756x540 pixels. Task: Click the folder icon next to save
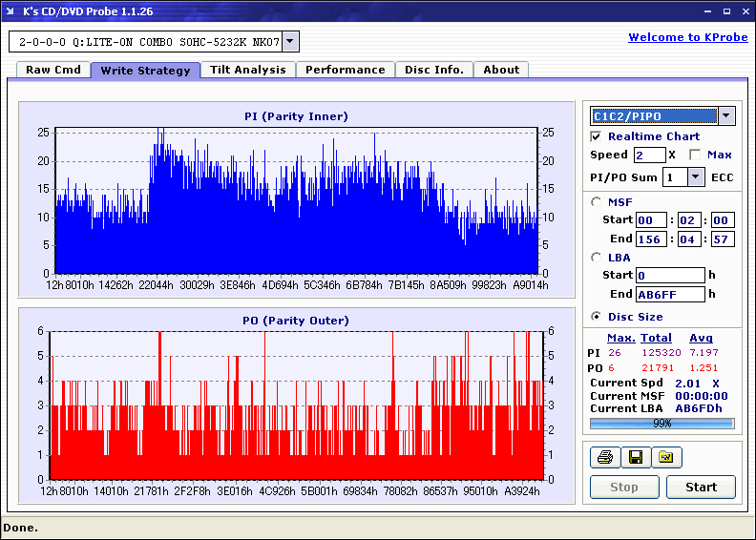[x=666, y=458]
